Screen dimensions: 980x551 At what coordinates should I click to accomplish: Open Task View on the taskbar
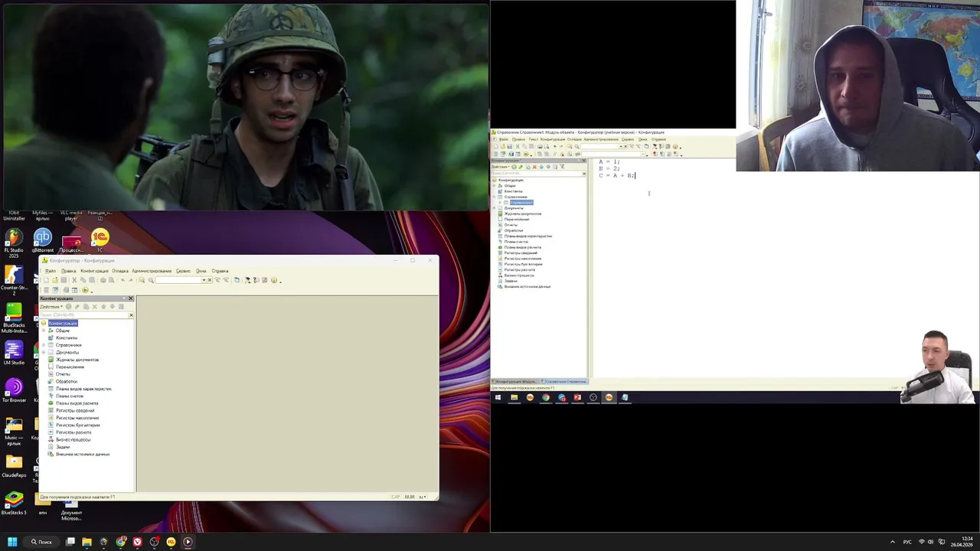pyautogui.click(x=70, y=542)
